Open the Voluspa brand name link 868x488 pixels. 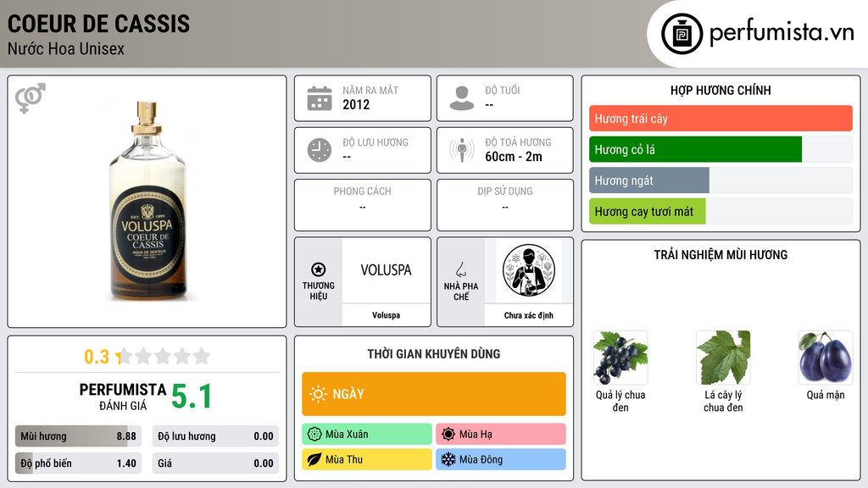point(386,315)
